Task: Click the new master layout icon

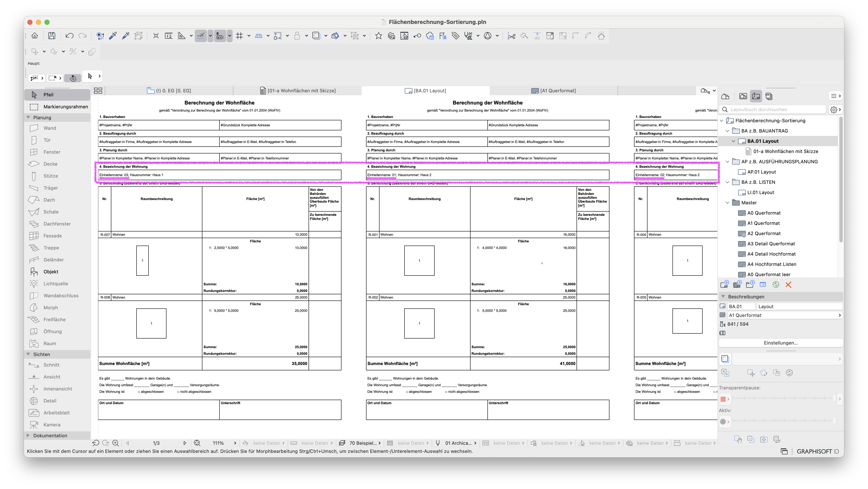Action: 737,284
